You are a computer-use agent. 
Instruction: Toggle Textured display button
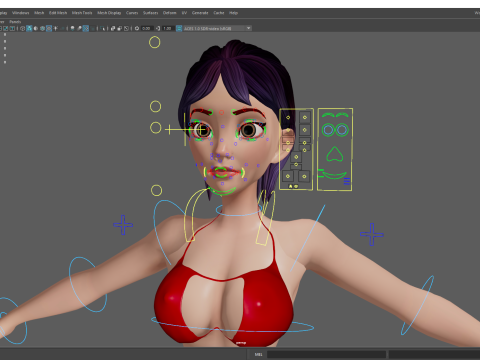pos(49,28)
